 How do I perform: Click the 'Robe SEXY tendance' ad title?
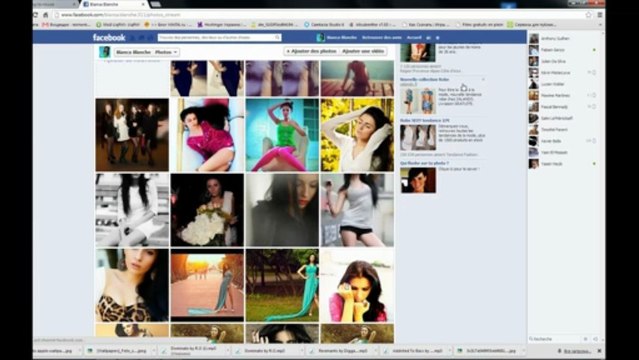click(425, 121)
